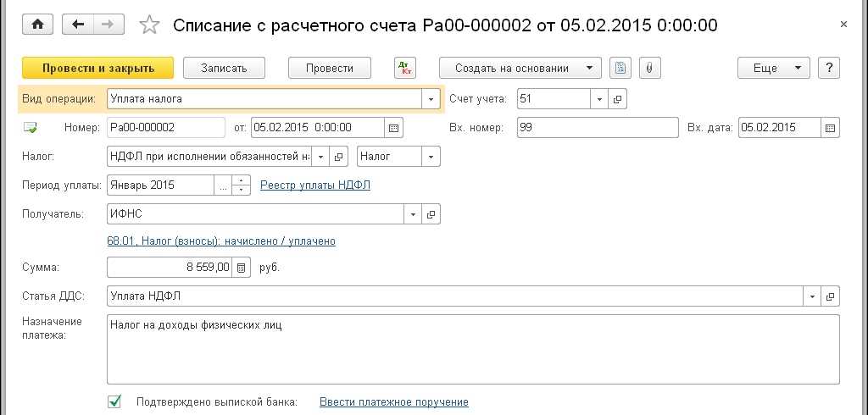The width and height of the screenshot is (868, 415).
Task: Expand the Налог dropdown arrow
Action: click(320, 157)
